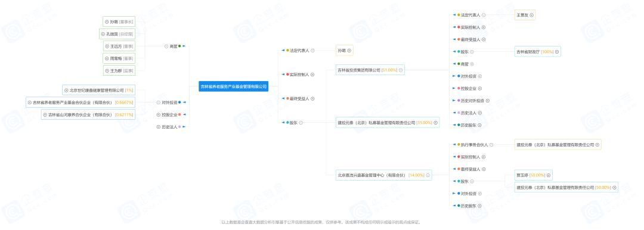Expand 吉林省养老服务产业基金合伙企业 [0.6667%] node
This screenshot has width=644, height=230.
30,102
